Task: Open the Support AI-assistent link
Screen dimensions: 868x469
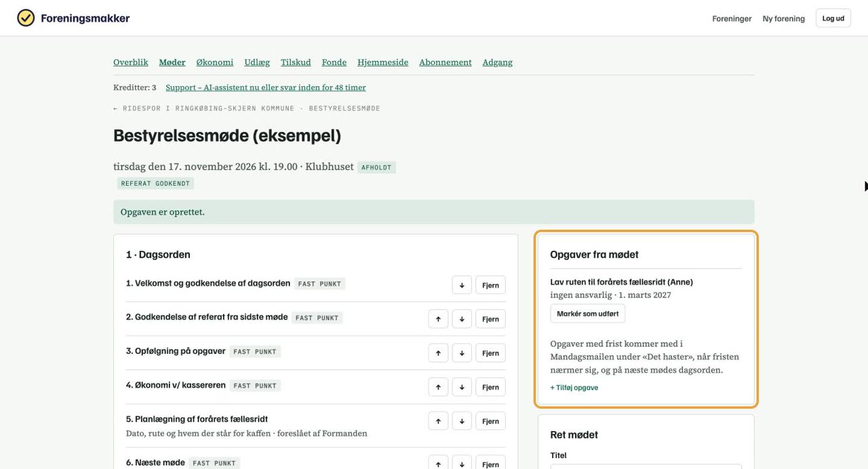Action: [266, 87]
